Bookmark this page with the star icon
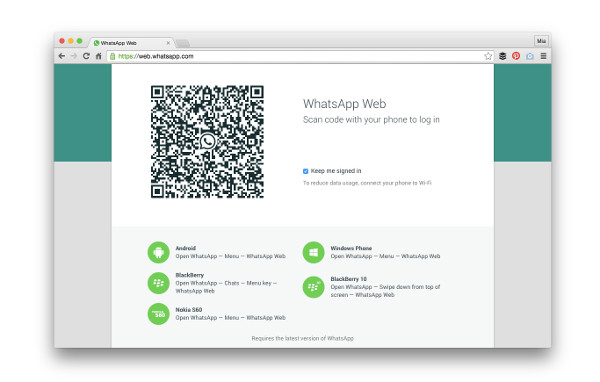The height and width of the screenshot is (382, 600). click(488, 56)
